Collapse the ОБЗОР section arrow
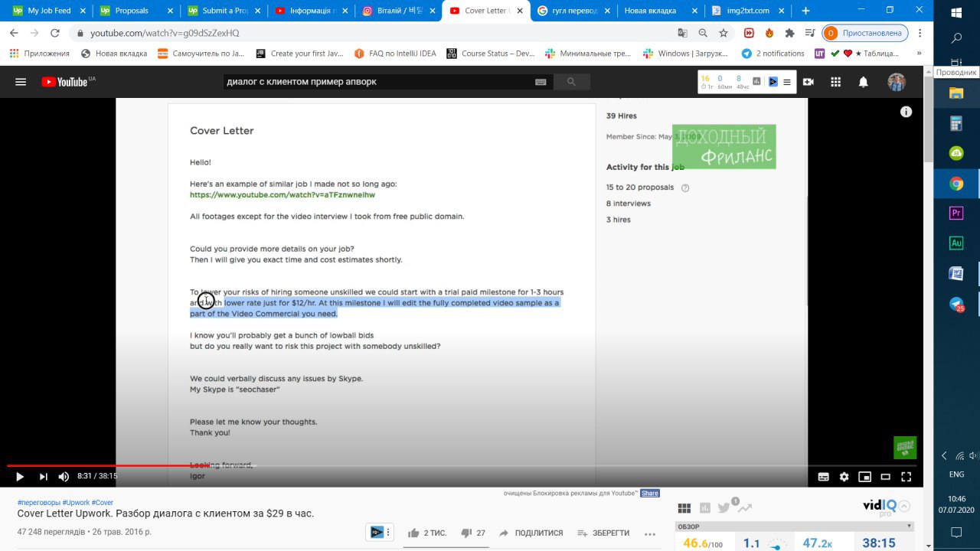The image size is (980, 551). coord(909,527)
